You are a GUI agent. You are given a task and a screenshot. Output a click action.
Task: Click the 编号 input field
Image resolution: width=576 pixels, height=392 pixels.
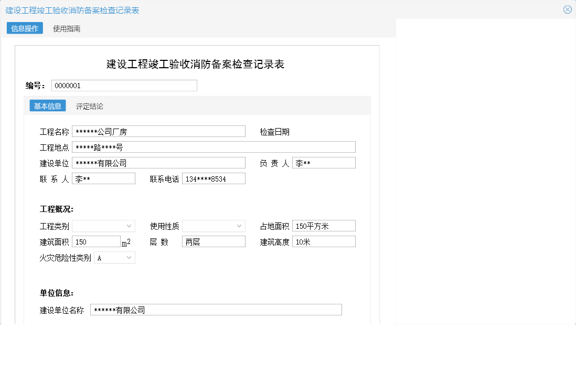pos(124,85)
